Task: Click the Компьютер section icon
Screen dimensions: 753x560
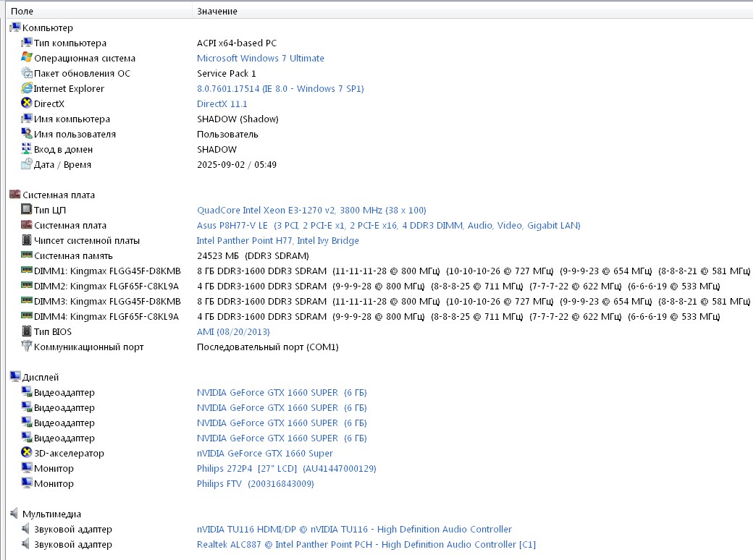Action: point(15,27)
